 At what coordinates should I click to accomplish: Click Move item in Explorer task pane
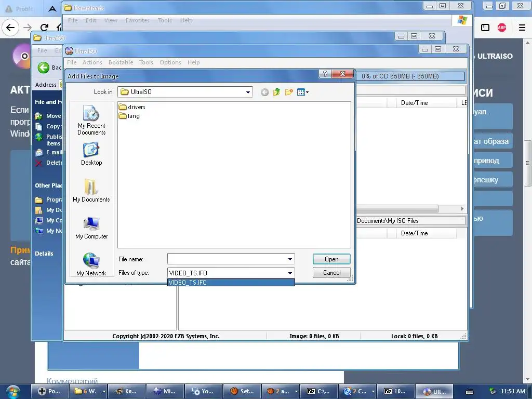(x=49, y=116)
